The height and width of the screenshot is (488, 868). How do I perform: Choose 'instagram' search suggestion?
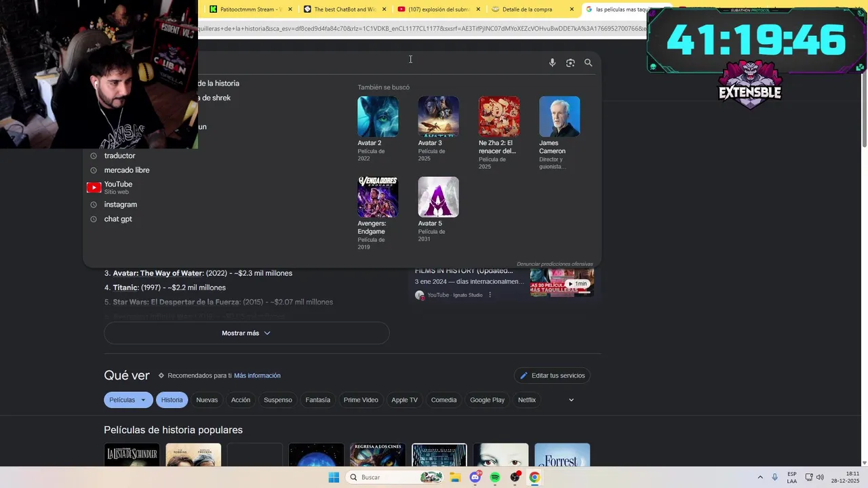click(x=121, y=205)
